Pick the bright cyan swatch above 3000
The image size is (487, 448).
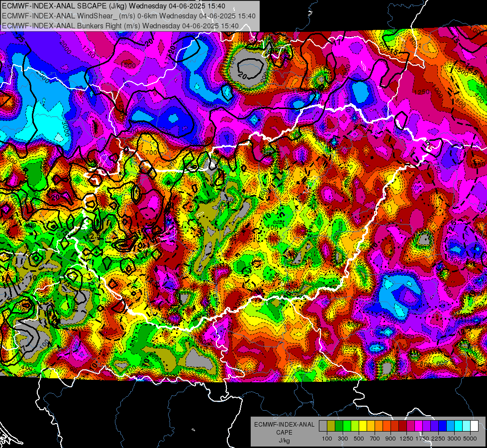click(x=459, y=426)
